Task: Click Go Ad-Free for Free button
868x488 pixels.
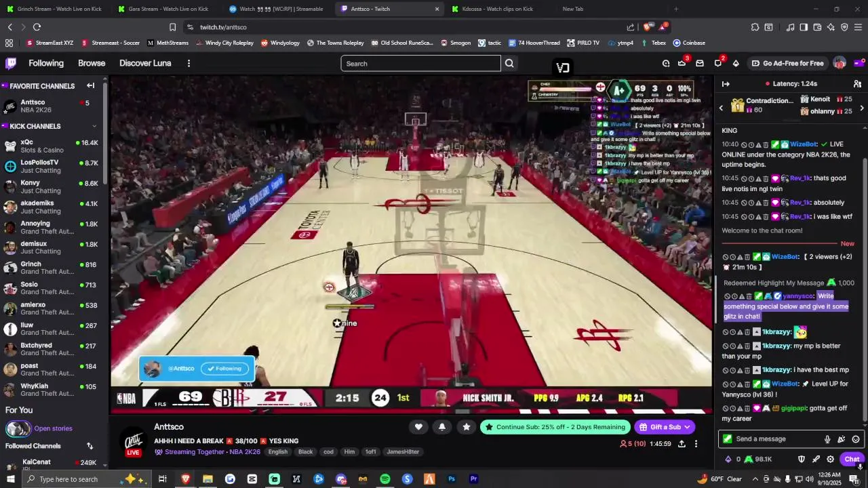Action: [x=787, y=63]
